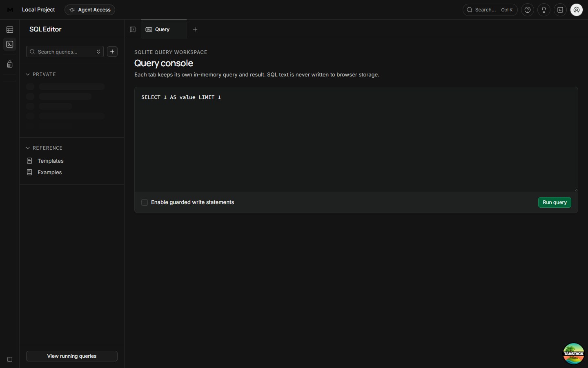Open the terminal icon in top bar
Image resolution: width=588 pixels, height=368 pixels.
coord(560,10)
